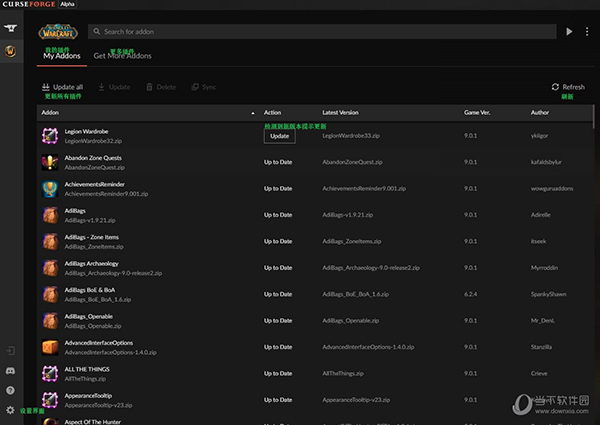Screen dimensions: 600x425
Task: Click the Play game arrow button
Action: click(569, 32)
